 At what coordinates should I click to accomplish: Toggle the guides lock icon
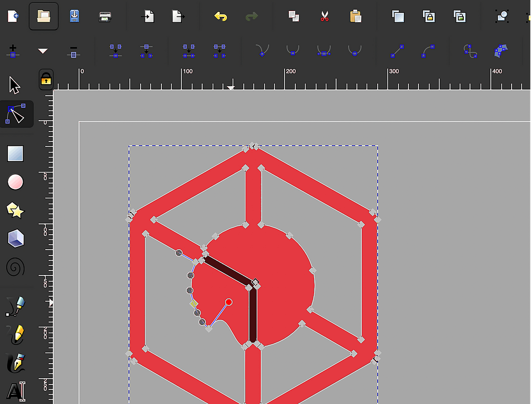point(46,79)
